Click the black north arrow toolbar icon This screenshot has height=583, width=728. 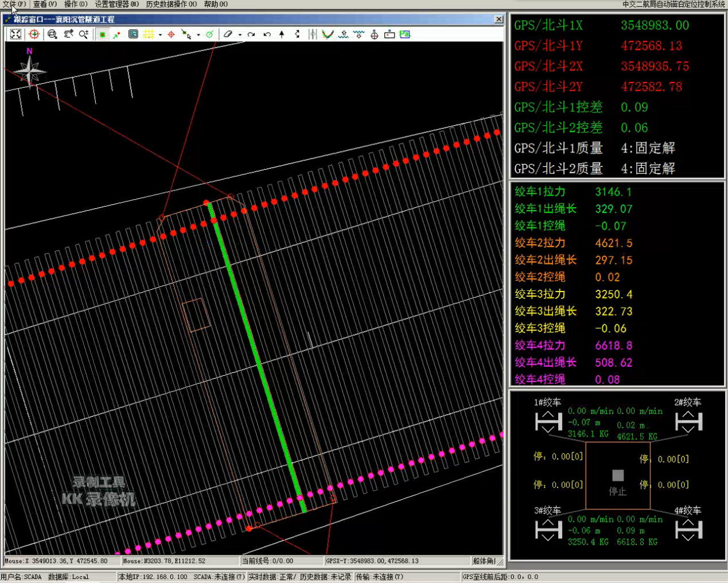pyautogui.click(x=282, y=34)
